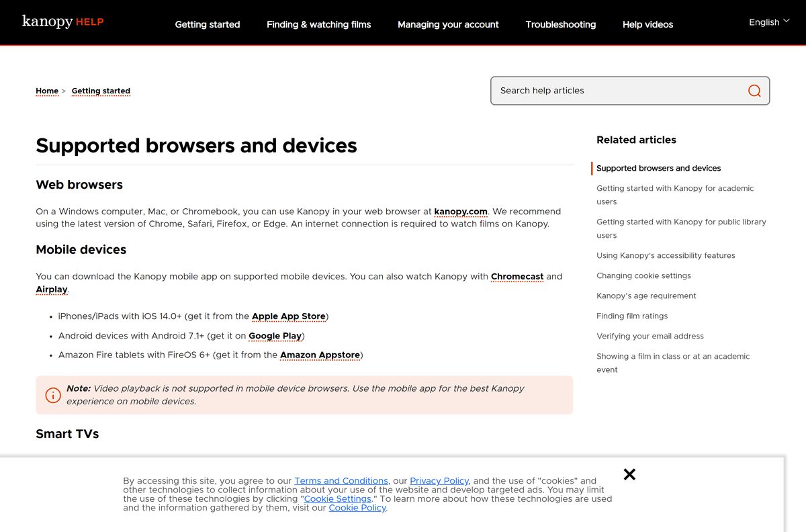Viewport: 806px width, 532px height.
Task: Click the Smart TVs heading
Action: pyautogui.click(x=67, y=434)
